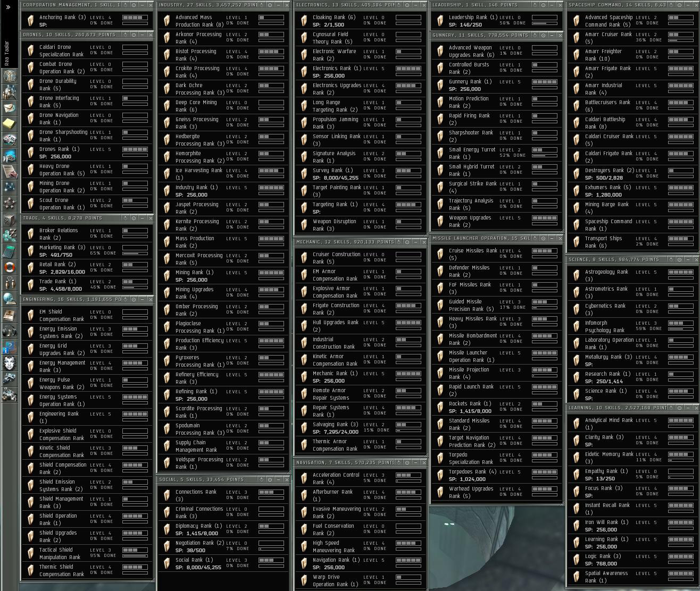This screenshot has width=700, height=591.
Task: Select the Infomorph Psychology Rank skill
Action: pos(634,326)
